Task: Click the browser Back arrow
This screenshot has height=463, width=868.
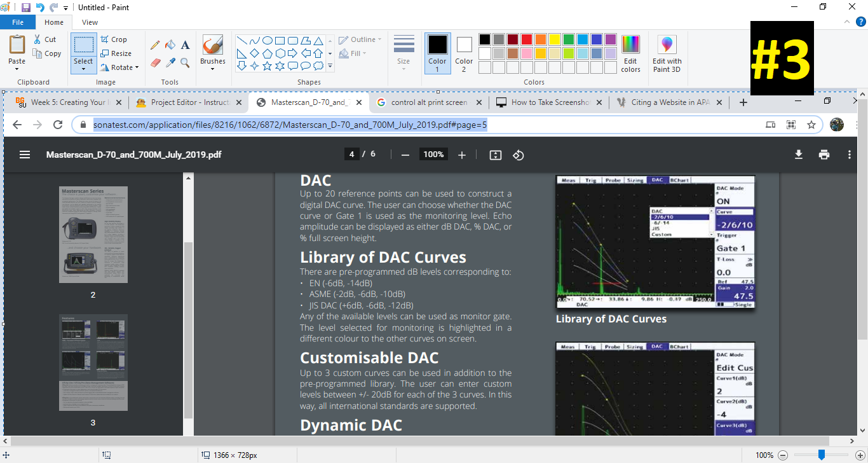Action: click(x=17, y=125)
